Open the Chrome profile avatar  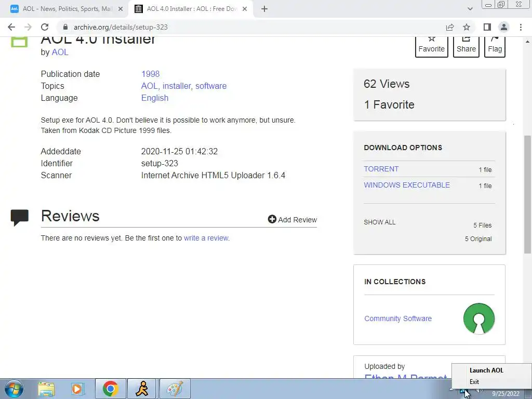pyautogui.click(x=504, y=27)
